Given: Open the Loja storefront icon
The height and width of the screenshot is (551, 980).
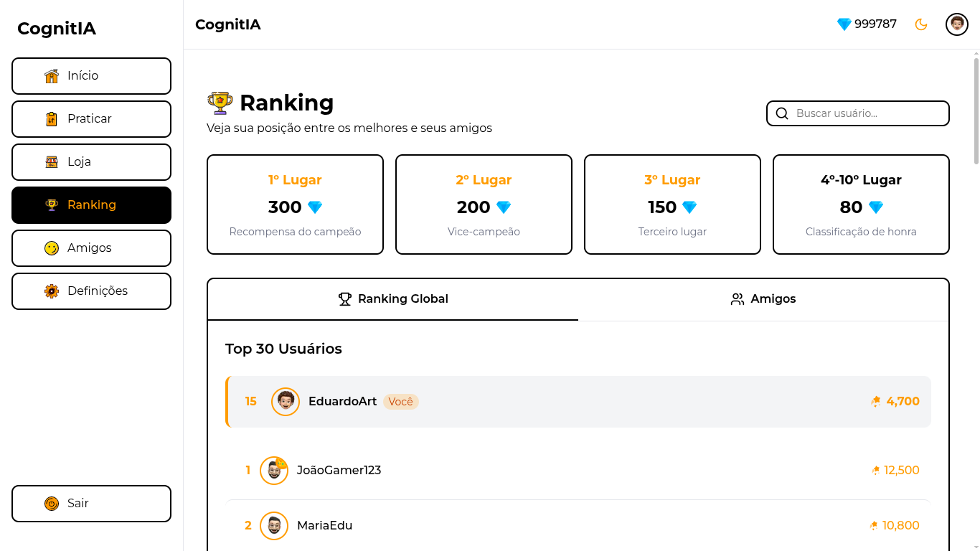Looking at the screenshot, I should 51,161.
